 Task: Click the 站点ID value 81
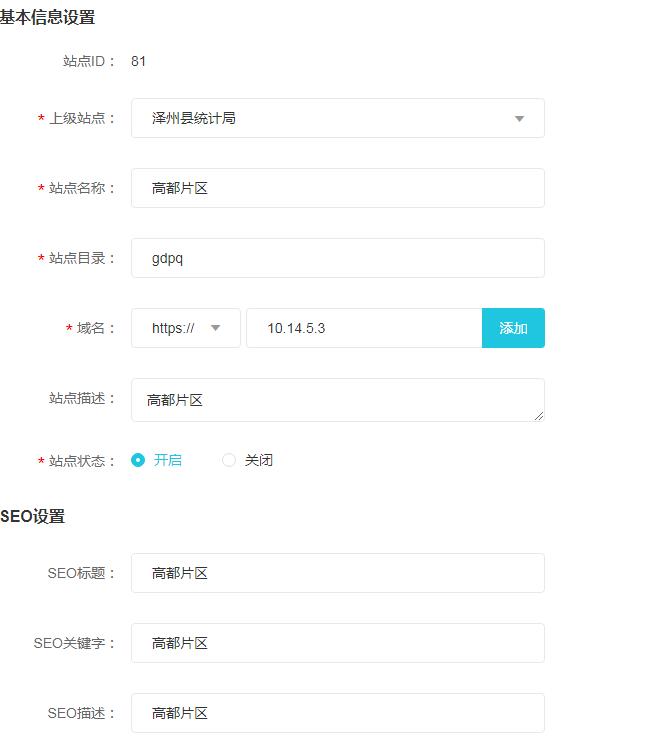click(138, 61)
